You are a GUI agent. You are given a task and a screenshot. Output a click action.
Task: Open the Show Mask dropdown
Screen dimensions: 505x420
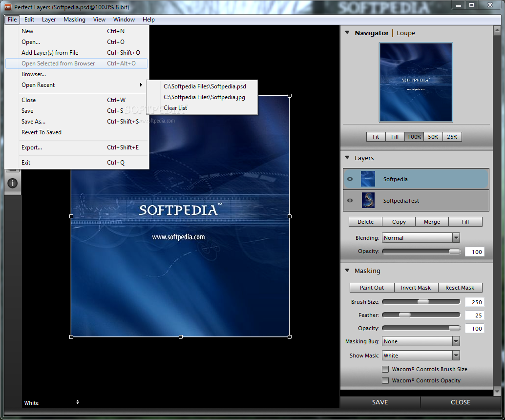tap(421, 355)
